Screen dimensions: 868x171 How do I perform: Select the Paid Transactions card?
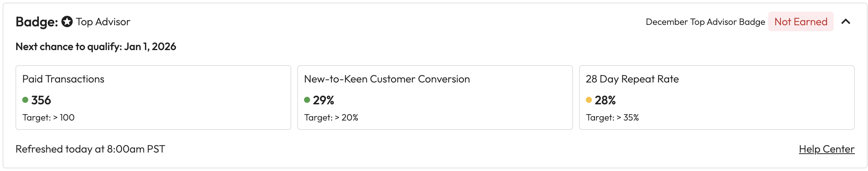point(153,98)
